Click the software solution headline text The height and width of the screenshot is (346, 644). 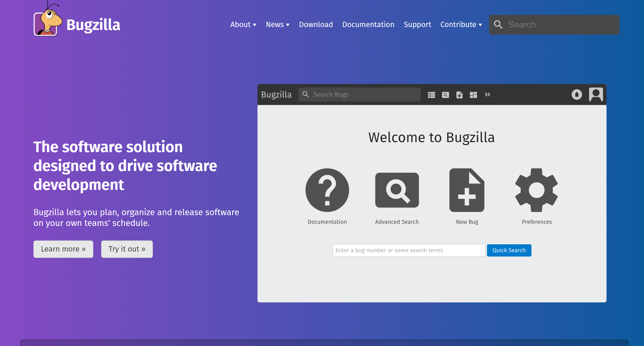point(125,166)
